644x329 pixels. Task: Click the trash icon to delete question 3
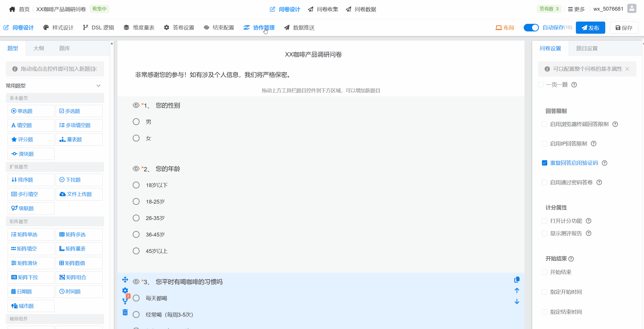(x=125, y=312)
